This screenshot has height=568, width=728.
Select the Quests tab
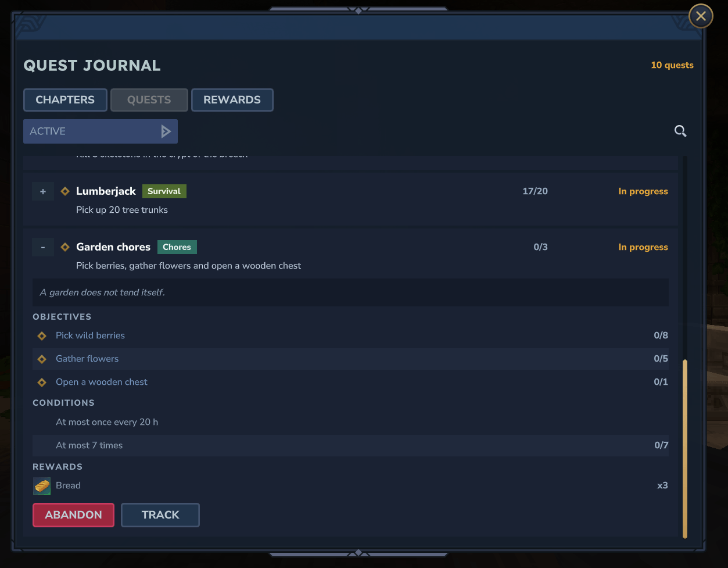149,99
